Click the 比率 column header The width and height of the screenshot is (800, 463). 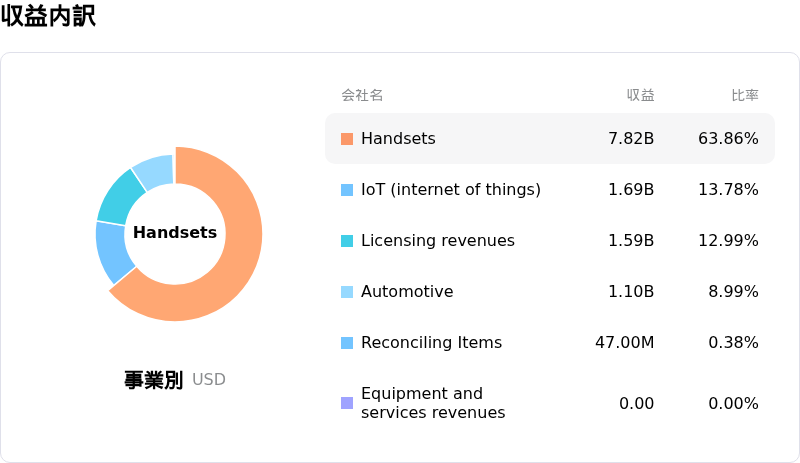tap(745, 95)
